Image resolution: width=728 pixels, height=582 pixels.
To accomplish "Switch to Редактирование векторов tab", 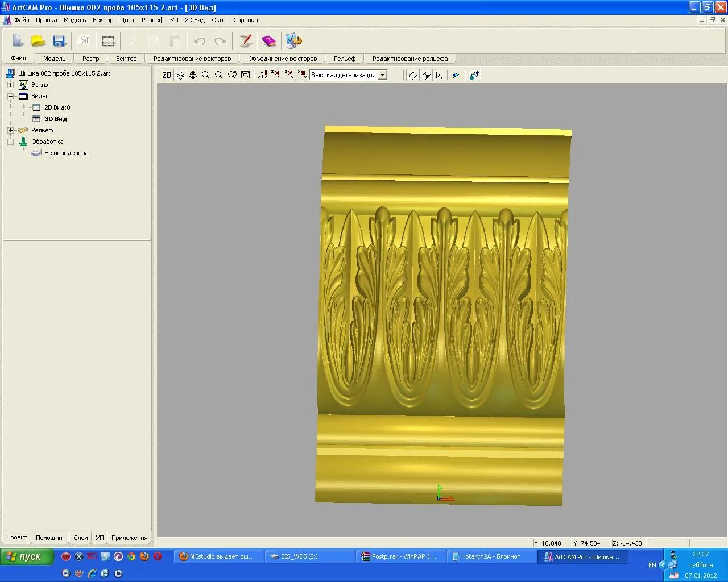I will [192, 59].
